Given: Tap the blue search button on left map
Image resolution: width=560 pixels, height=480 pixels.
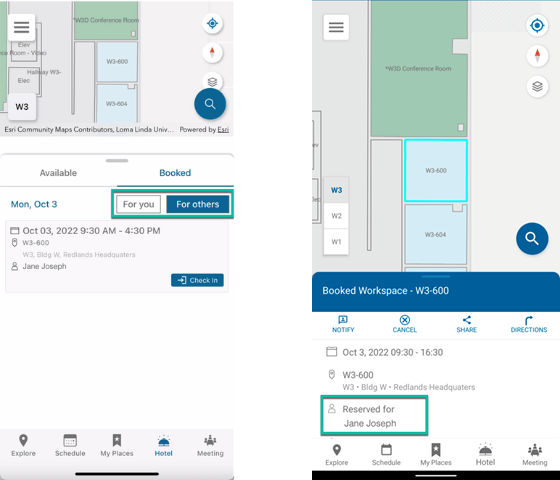Looking at the screenshot, I should pos(210,104).
